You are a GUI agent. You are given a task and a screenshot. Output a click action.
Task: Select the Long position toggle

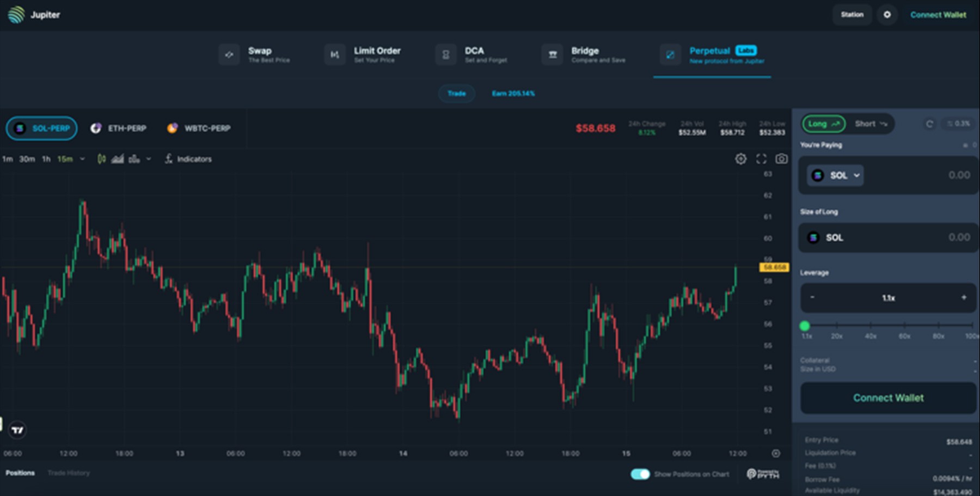point(823,124)
